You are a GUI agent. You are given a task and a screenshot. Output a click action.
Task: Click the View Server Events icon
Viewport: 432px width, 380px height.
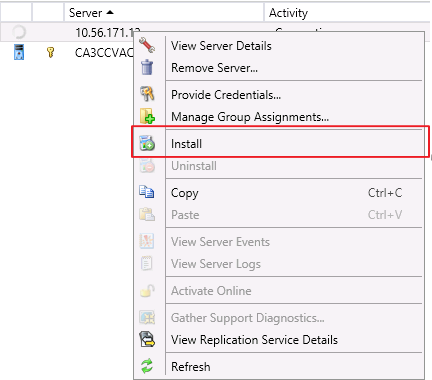[x=147, y=241]
